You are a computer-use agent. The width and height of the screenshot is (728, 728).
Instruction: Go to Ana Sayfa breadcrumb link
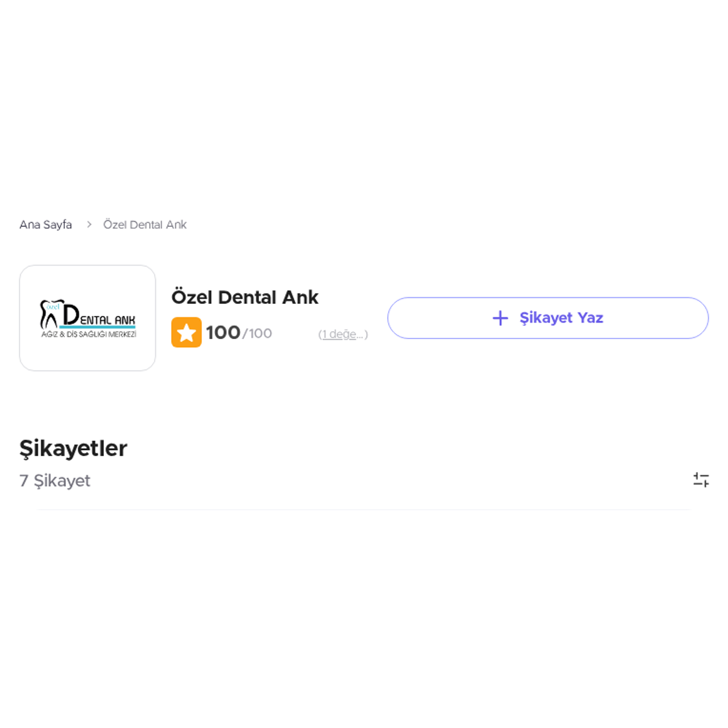click(x=45, y=224)
